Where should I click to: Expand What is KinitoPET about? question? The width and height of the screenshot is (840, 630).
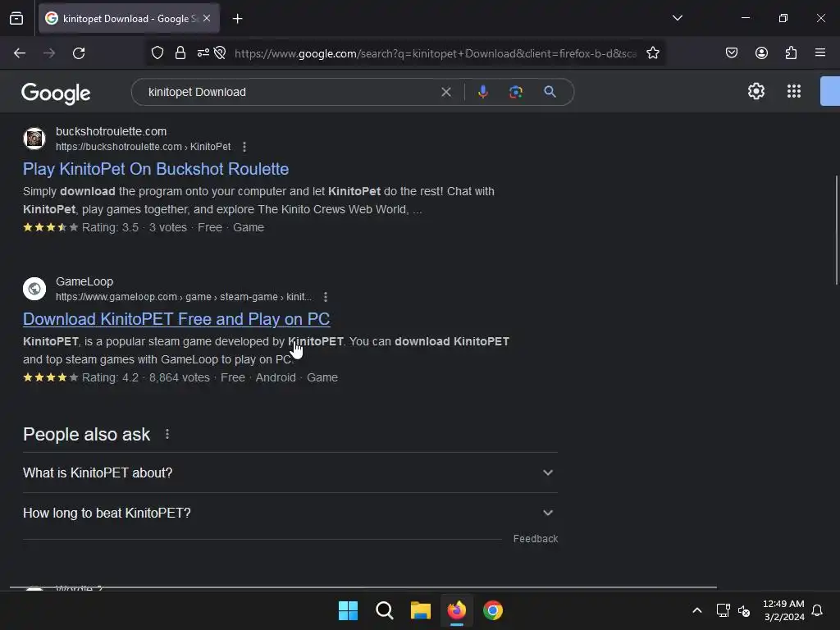tap(290, 472)
